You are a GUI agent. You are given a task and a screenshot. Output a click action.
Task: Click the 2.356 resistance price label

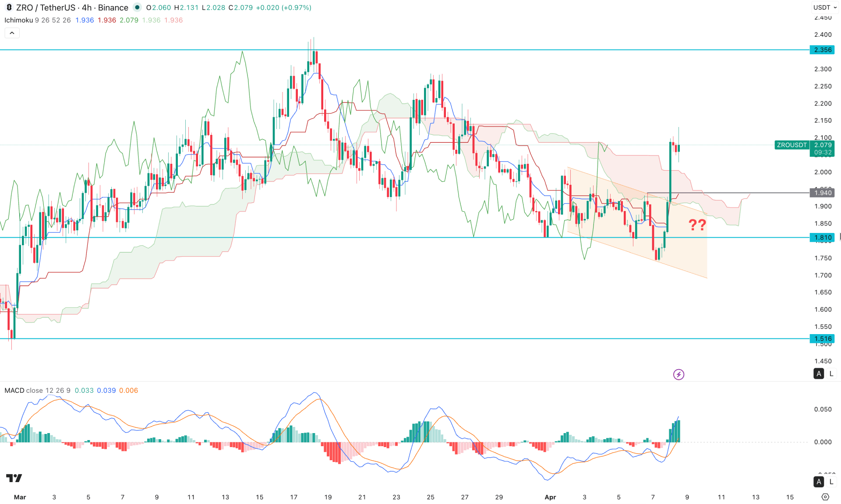822,50
